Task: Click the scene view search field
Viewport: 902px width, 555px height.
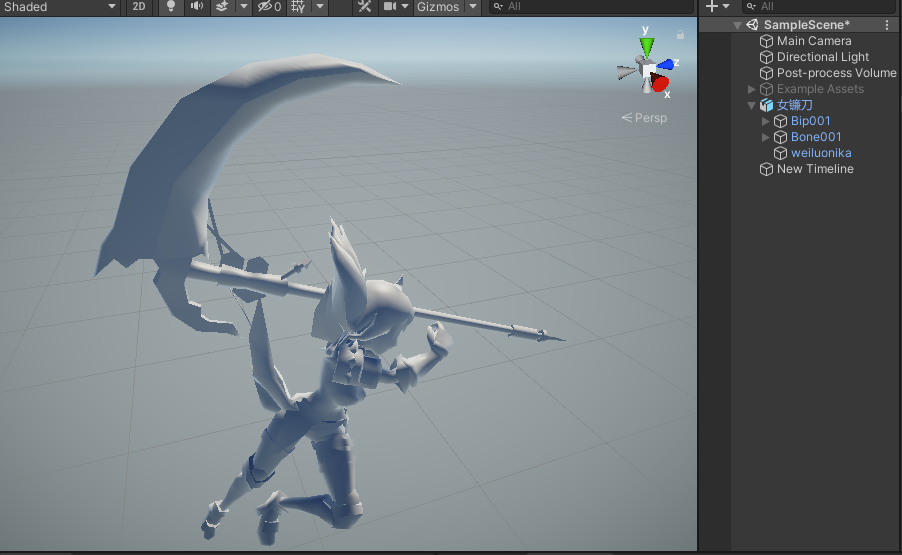Action: tap(590, 7)
